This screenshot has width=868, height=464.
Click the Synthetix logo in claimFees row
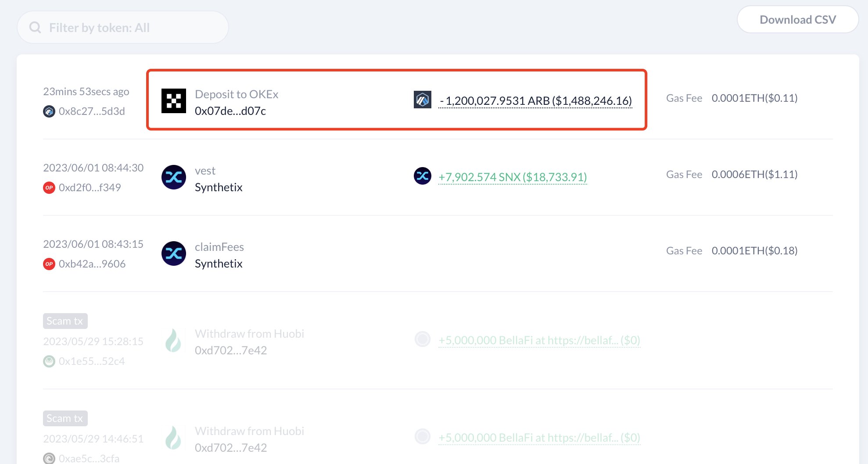point(174,253)
